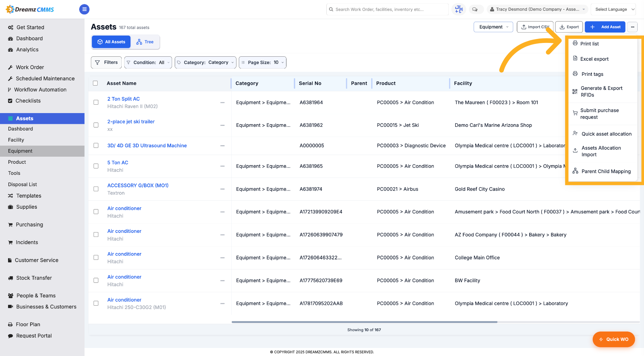Open the Tracy Desmond user dropdown
The image size is (644, 356).
[x=537, y=9]
